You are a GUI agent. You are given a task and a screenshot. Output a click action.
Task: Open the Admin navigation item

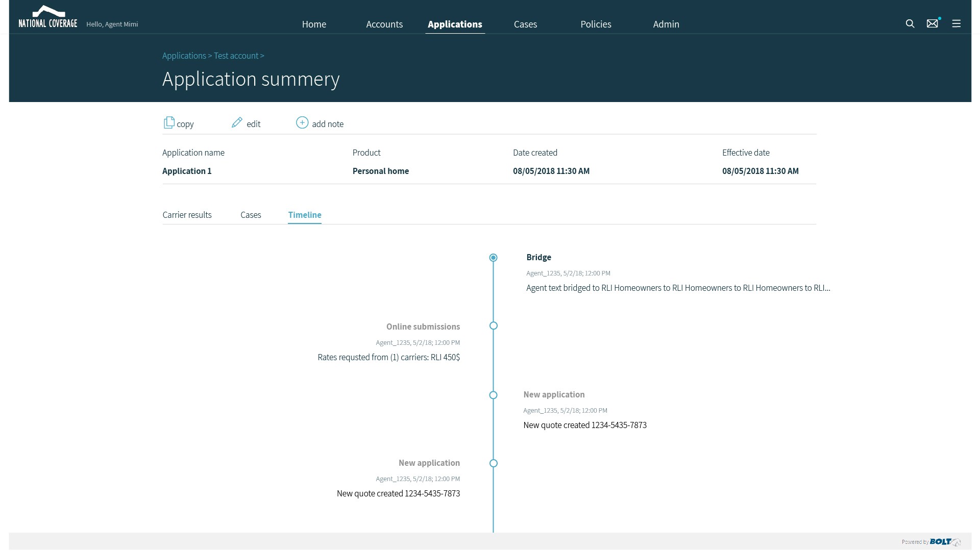[666, 24]
